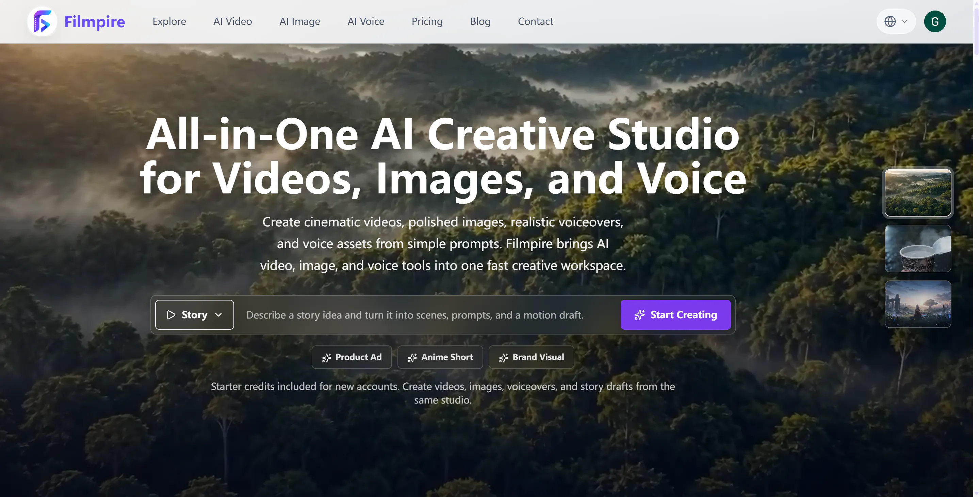980x497 pixels.
Task: Navigate to AI Voice
Action: tap(365, 21)
